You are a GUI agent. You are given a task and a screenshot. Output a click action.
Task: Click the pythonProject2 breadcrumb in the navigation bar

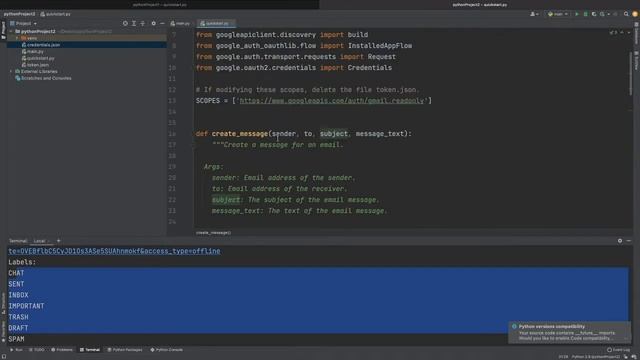point(19,14)
